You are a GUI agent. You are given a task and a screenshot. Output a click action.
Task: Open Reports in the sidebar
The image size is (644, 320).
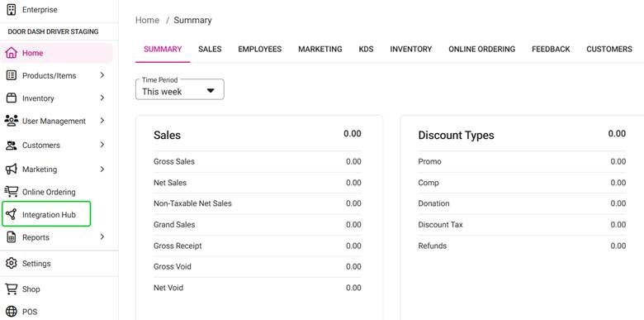[36, 237]
